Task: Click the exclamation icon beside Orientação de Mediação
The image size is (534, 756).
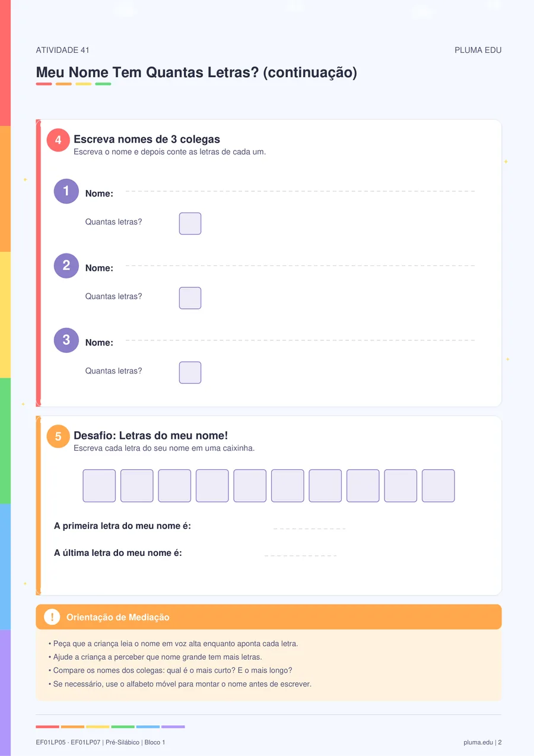Action: 52,617
